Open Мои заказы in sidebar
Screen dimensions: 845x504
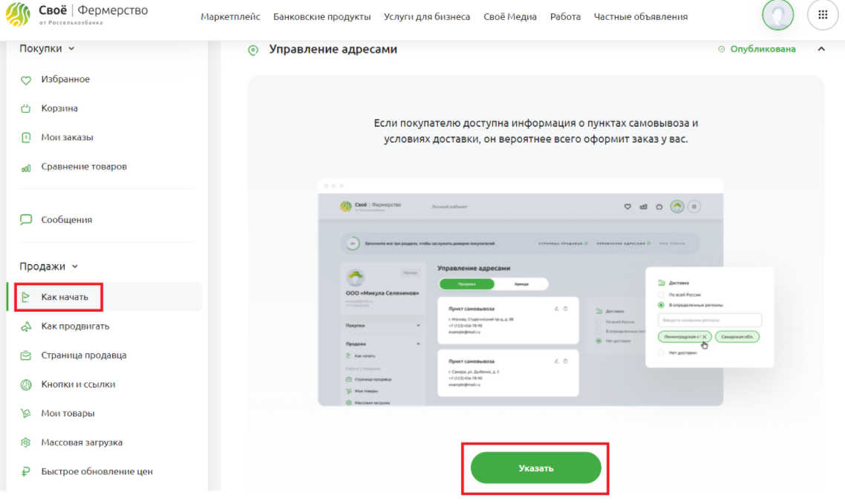click(x=67, y=137)
